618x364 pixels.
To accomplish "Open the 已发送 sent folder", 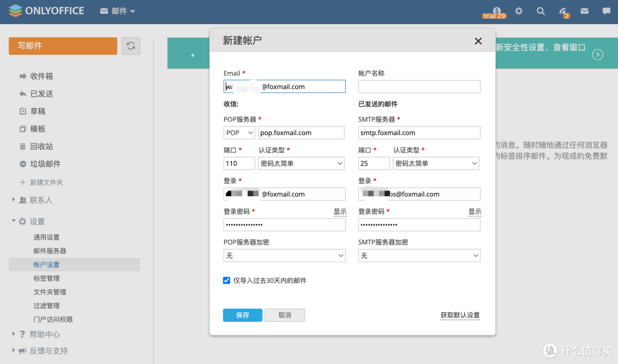I will click(x=41, y=94).
